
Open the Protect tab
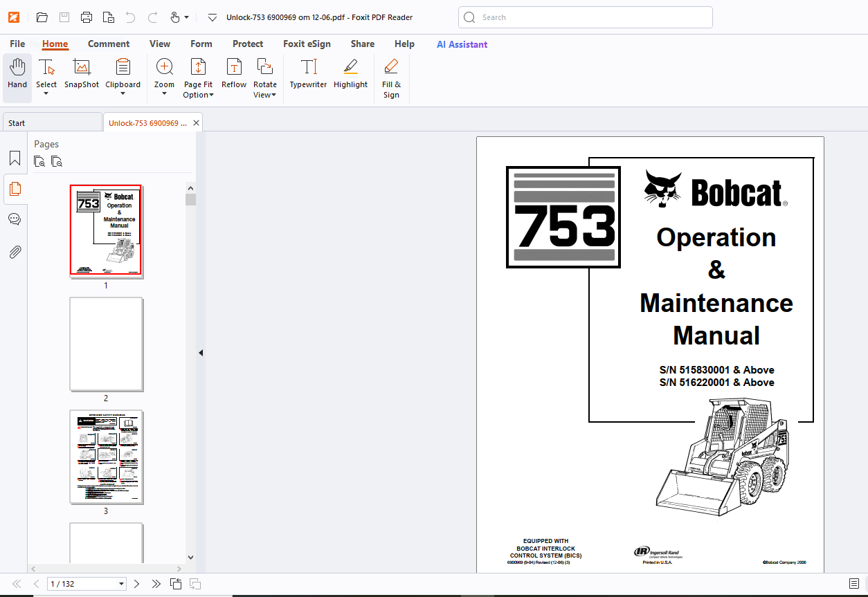[248, 44]
